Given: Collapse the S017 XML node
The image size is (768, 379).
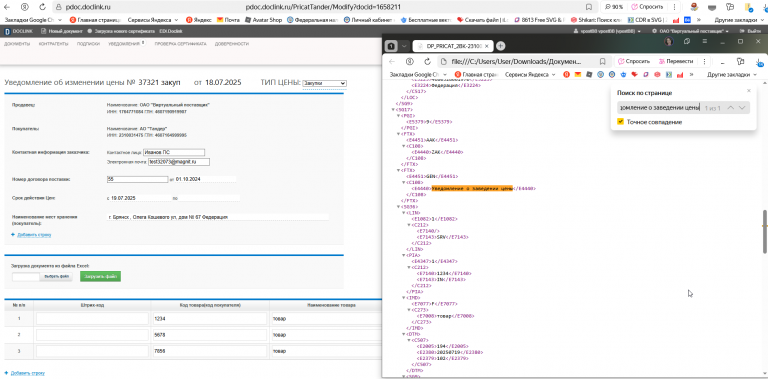Looking at the screenshot, I should (x=393, y=110).
